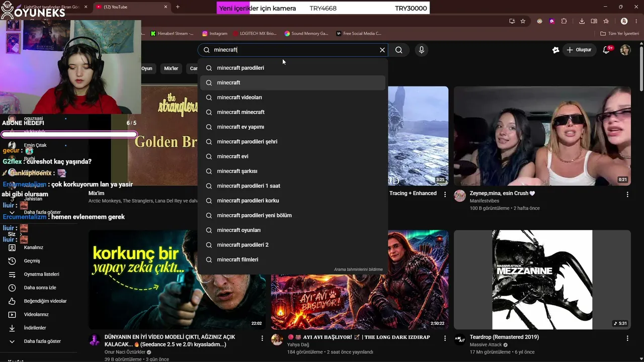Image resolution: width=644 pixels, height=362 pixels.
Task: Open the Sound Memory Ga... bookmark
Action: (306, 34)
